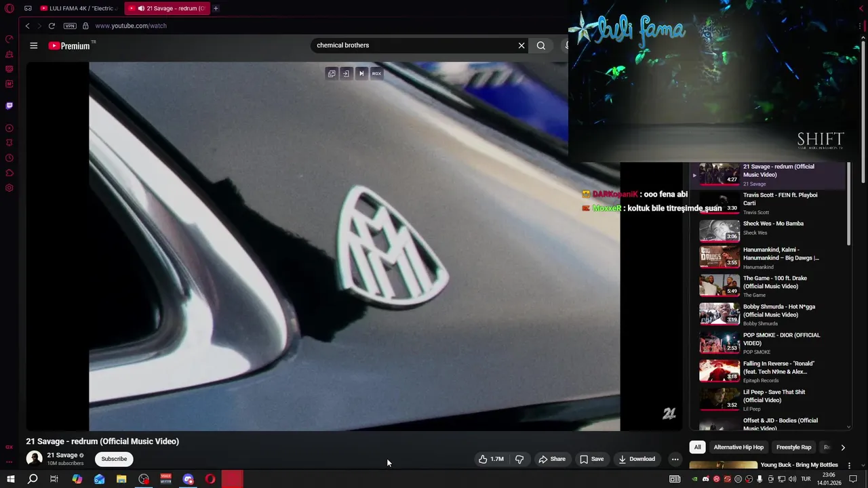Image resolution: width=868 pixels, height=488 pixels.
Task: Clear the search text with X
Action: click(521, 45)
